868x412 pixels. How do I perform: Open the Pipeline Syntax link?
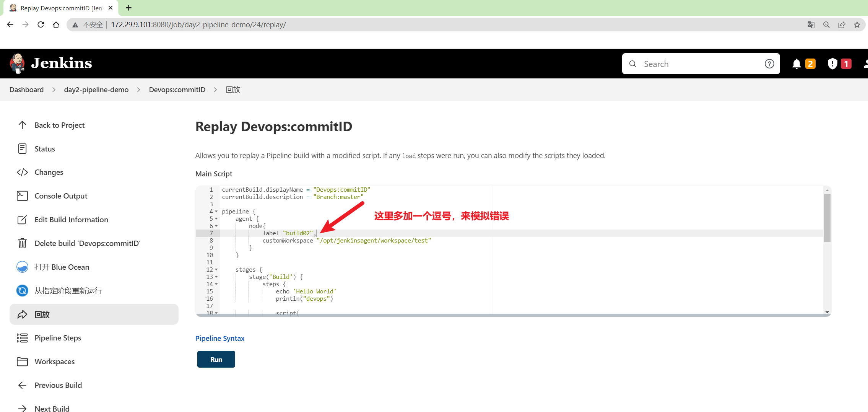(x=220, y=338)
